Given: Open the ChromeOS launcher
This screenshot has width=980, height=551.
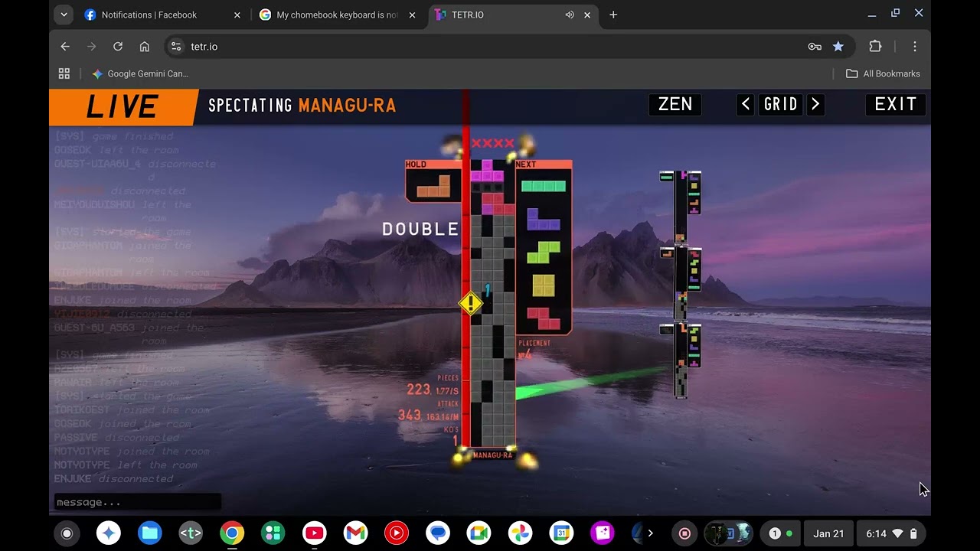Looking at the screenshot, I should [x=67, y=533].
